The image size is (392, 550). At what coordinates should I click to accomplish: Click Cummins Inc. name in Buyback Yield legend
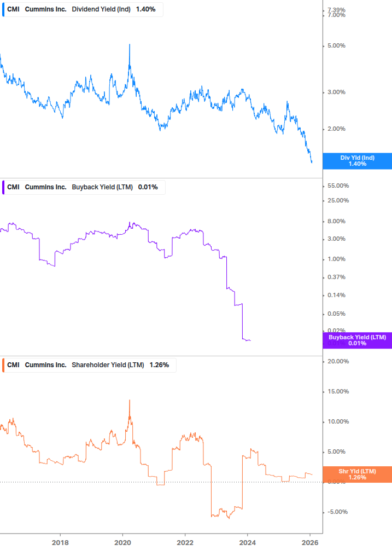click(x=45, y=187)
